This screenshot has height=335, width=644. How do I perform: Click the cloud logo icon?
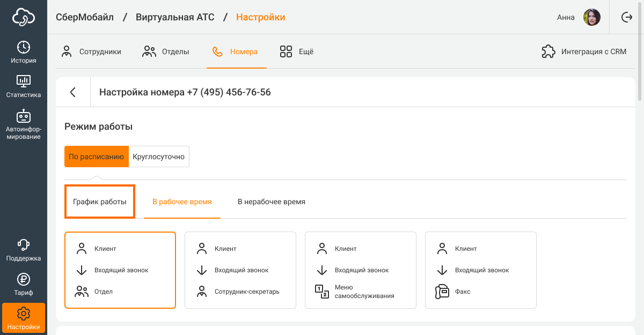(24, 17)
